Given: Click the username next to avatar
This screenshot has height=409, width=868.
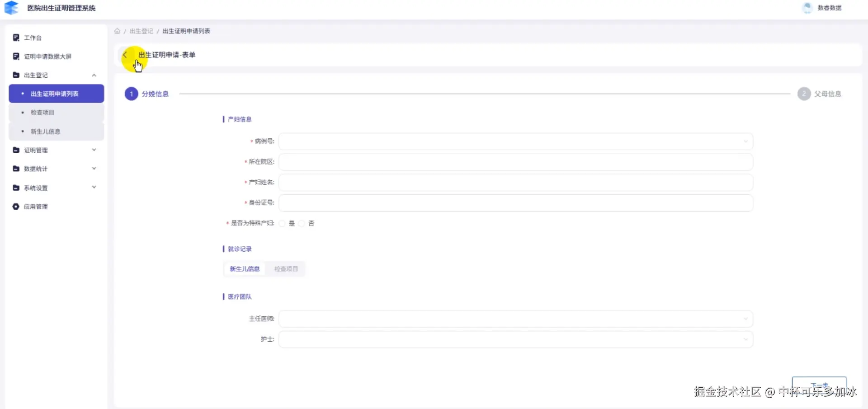Looking at the screenshot, I should pos(830,8).
